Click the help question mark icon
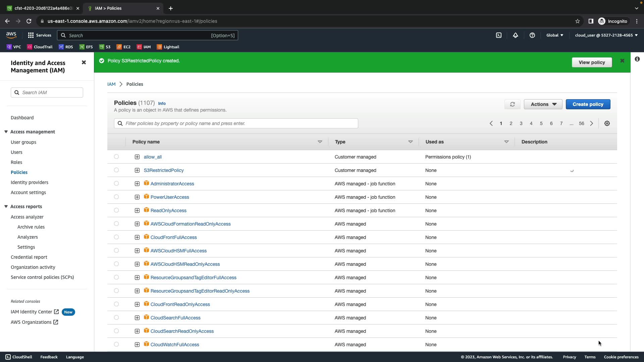The image size is (644, 362). tap(532, 35)
